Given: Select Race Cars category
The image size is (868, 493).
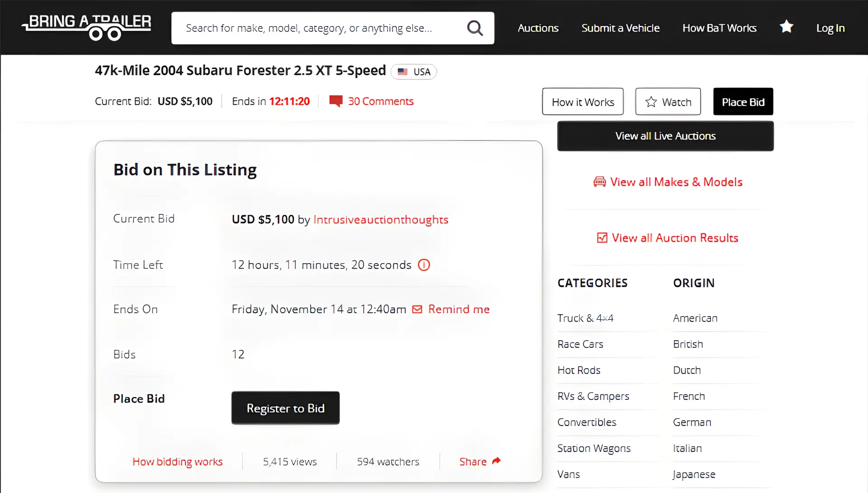Looking at the screenshot, I should pos(580,344).
